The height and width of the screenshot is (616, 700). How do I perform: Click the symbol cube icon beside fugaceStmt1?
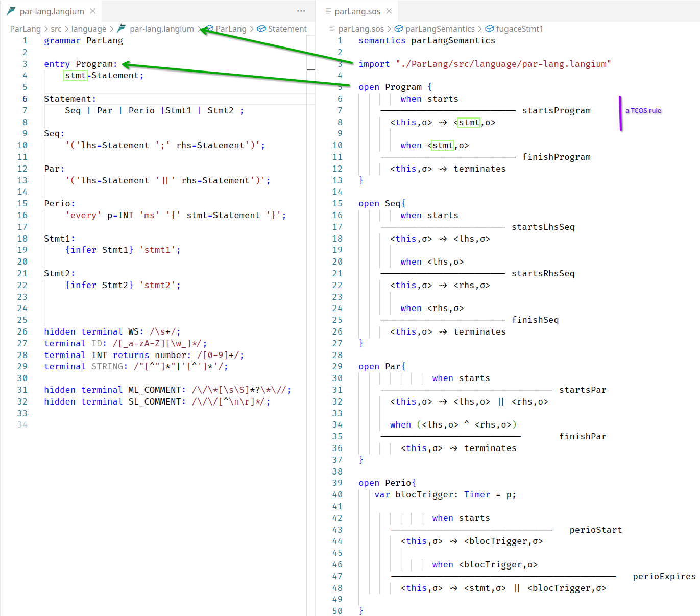click(490, 29)
